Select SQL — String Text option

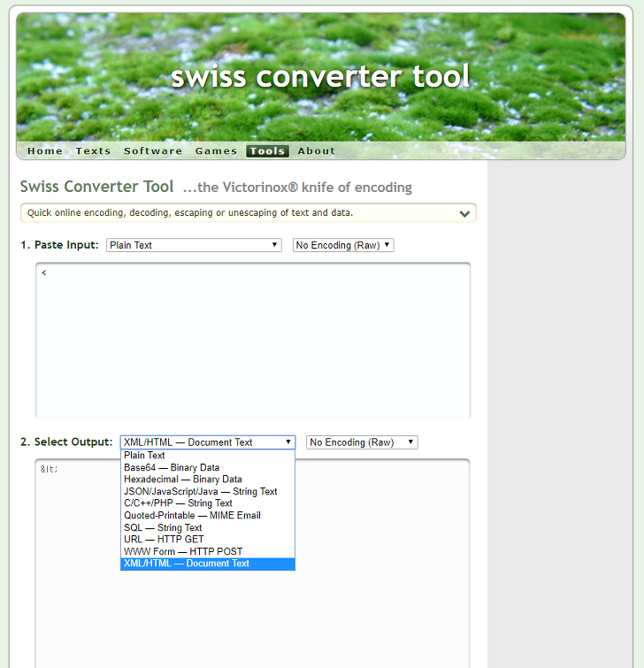(x=208, y=527)
